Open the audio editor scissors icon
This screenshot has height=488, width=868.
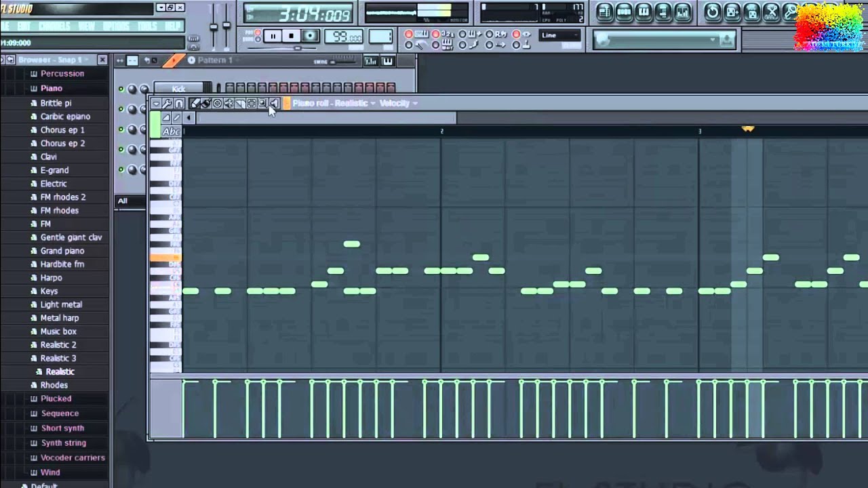point(771,12)
